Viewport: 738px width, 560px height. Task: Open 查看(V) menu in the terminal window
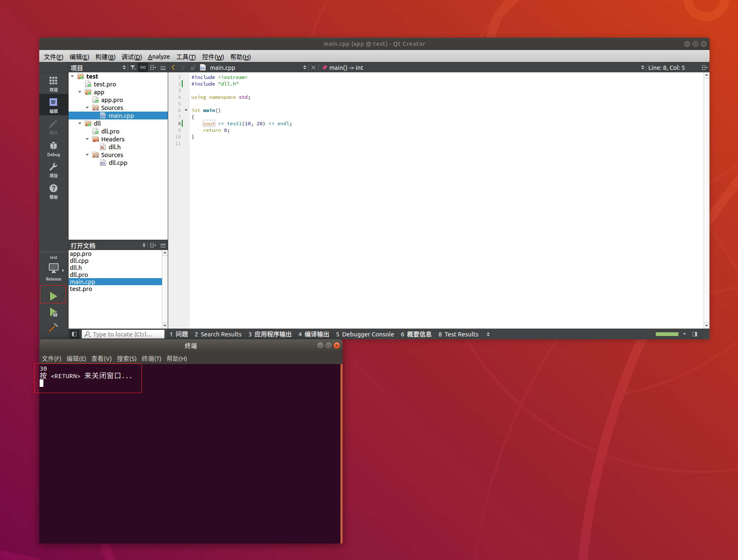click(x=101, y=358)
